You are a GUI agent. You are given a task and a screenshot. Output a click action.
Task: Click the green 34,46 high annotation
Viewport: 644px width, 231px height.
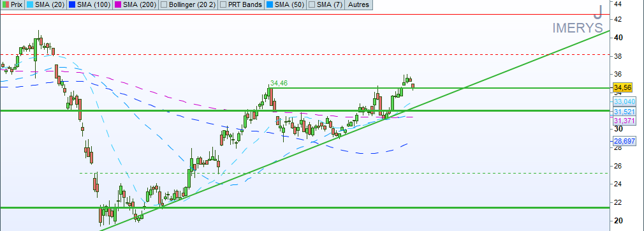[x=278, y=84]
